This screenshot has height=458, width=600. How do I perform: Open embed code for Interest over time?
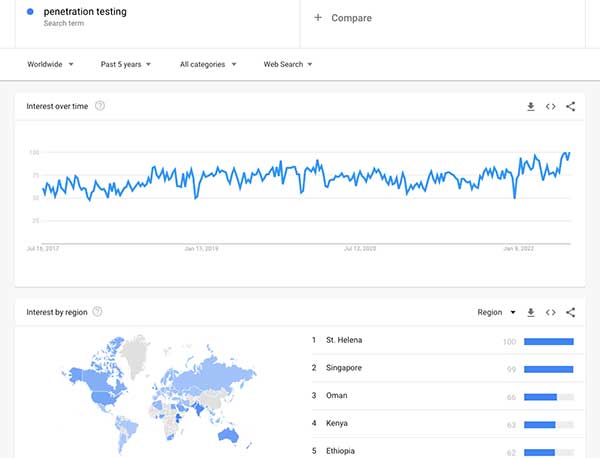[x=550, y=106]
